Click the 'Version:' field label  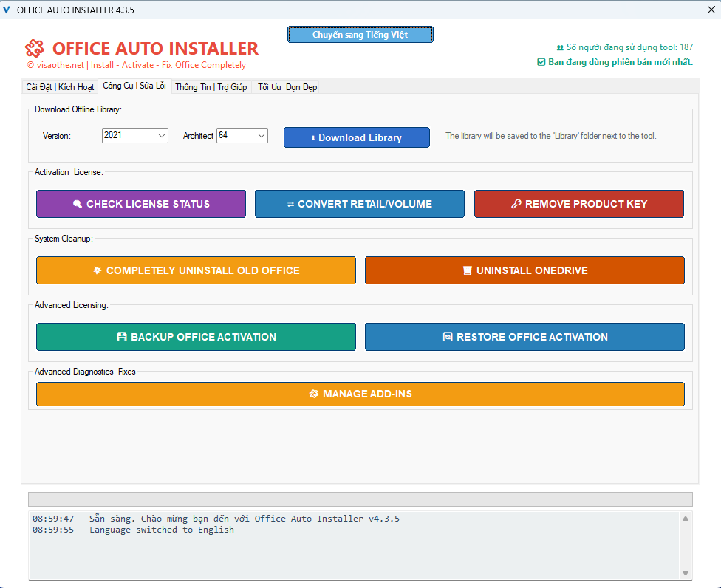pos(57,136)
